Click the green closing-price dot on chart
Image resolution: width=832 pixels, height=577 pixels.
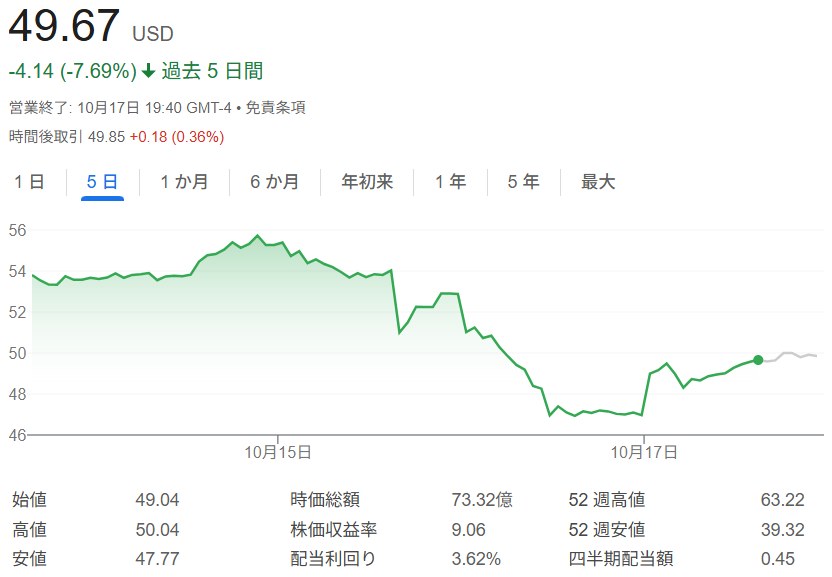pyautogui.click(x=758, y=360)
